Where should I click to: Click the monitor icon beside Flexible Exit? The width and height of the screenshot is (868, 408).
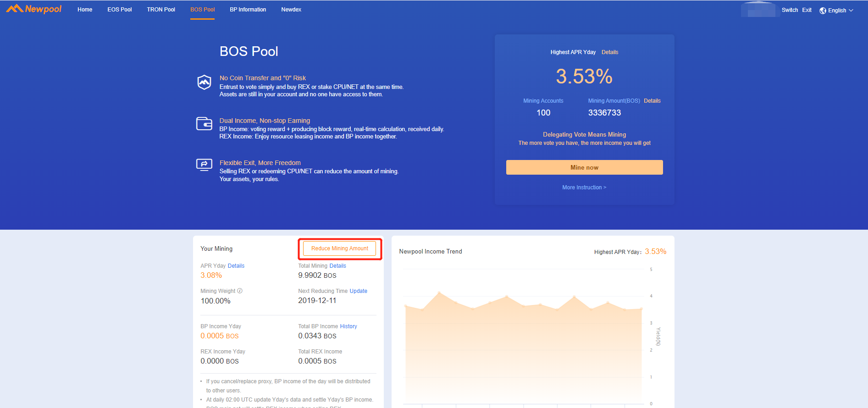tap(204, 165)
